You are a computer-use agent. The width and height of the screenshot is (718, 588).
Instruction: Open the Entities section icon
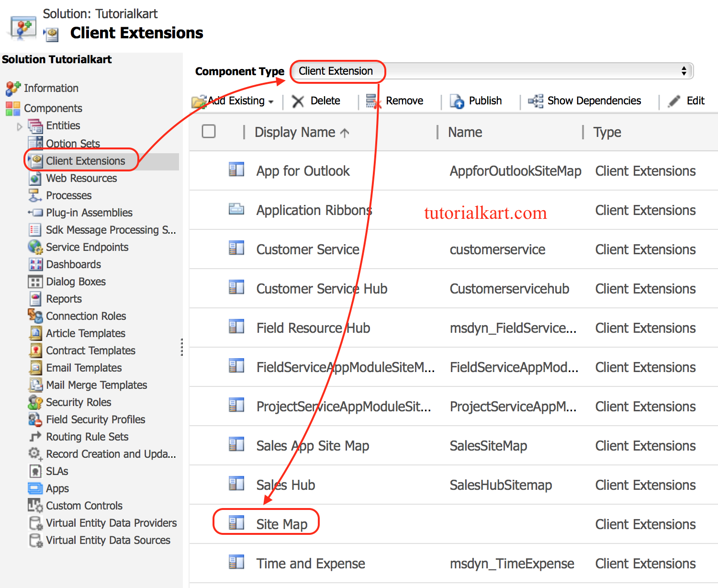[35, 125]
